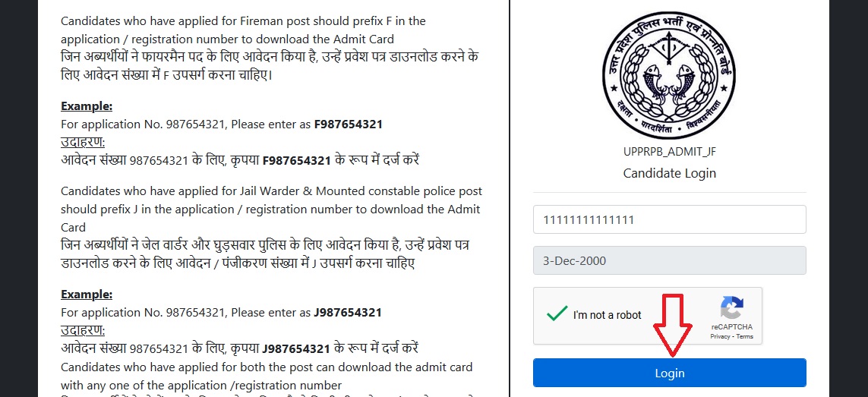Open the reCAPTCHA Terms link
The height and width of the screenshot is (397, 868).
(744, 336)
